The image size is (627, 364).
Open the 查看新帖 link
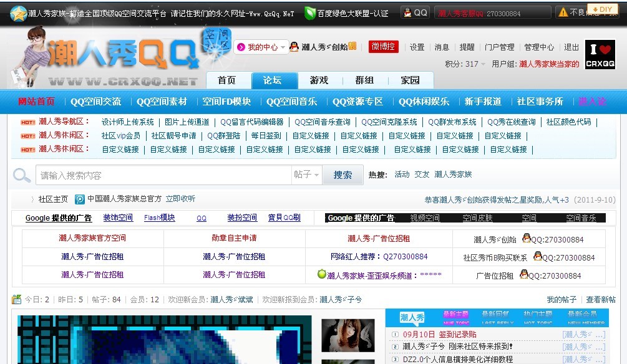[x=601, y=299]
